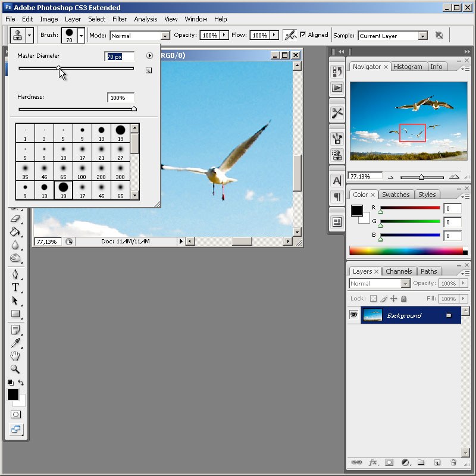
Task: Open the layer style fx button
Action: click(373, 462)
